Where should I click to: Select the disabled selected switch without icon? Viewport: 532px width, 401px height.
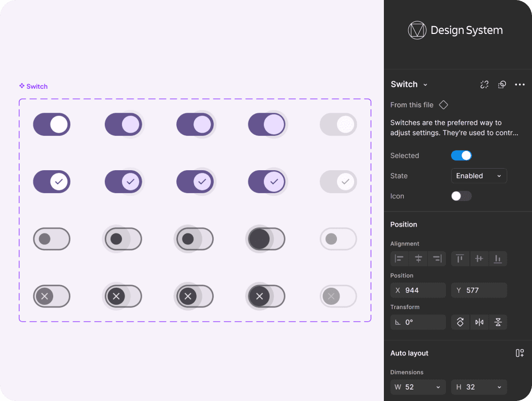coord(338,124)
